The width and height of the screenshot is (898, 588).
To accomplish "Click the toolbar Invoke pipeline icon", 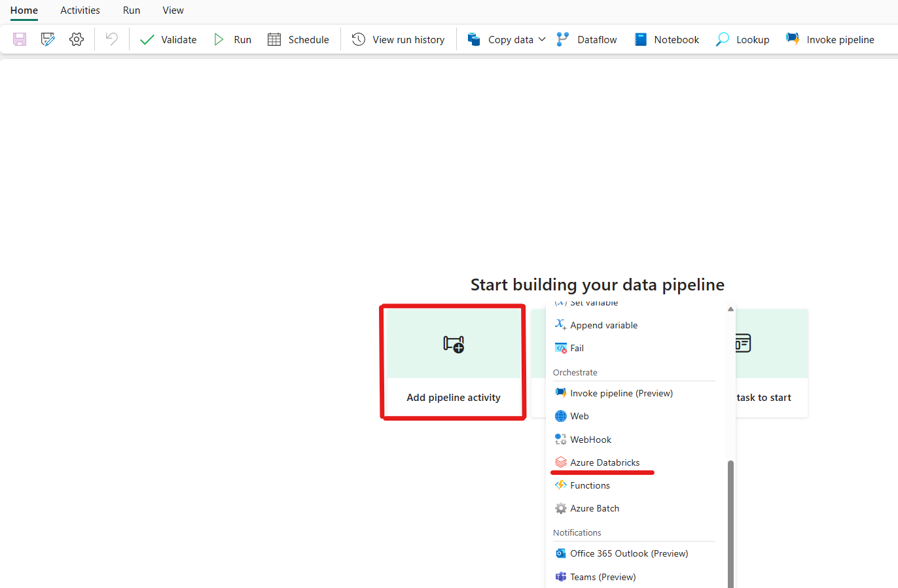I will pyautogui.click(x=793, y=39).
